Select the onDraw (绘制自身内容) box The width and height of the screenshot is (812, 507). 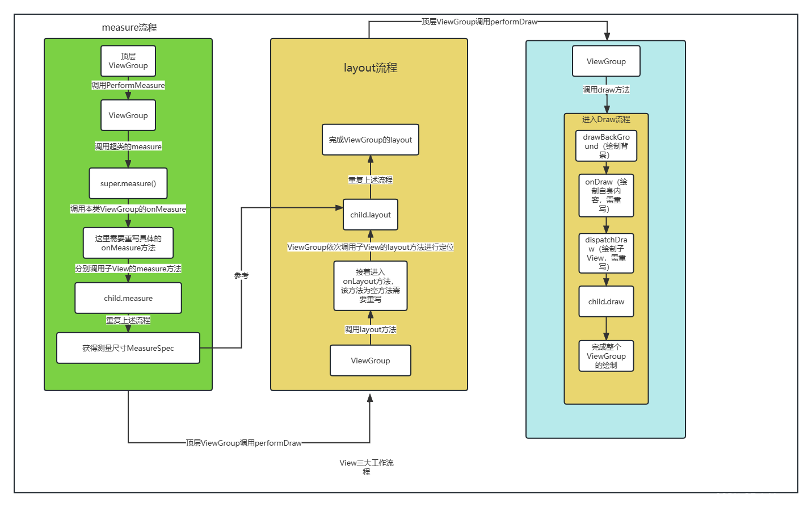click(606, 195)
